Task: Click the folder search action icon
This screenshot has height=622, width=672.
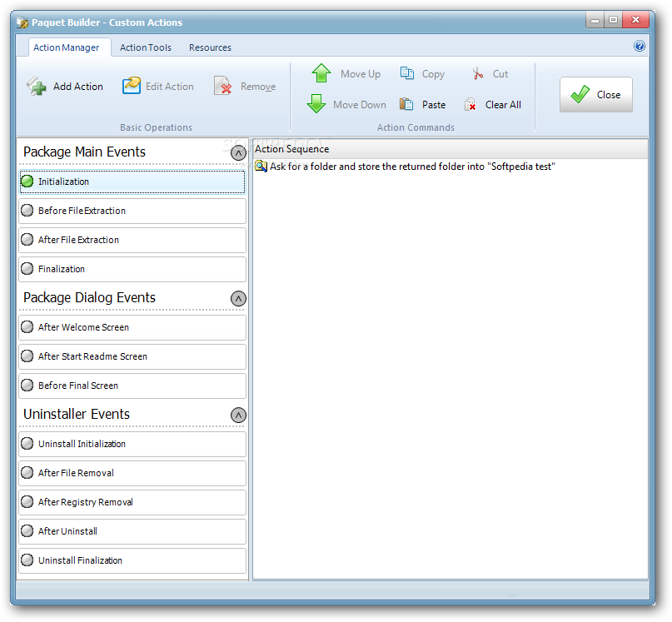Action: [x=261, y=167]
